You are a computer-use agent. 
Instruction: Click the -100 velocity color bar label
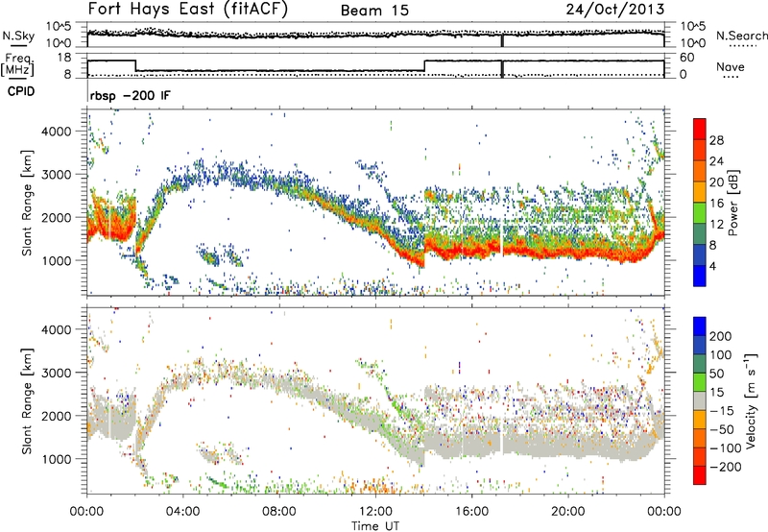click(726, 448)
